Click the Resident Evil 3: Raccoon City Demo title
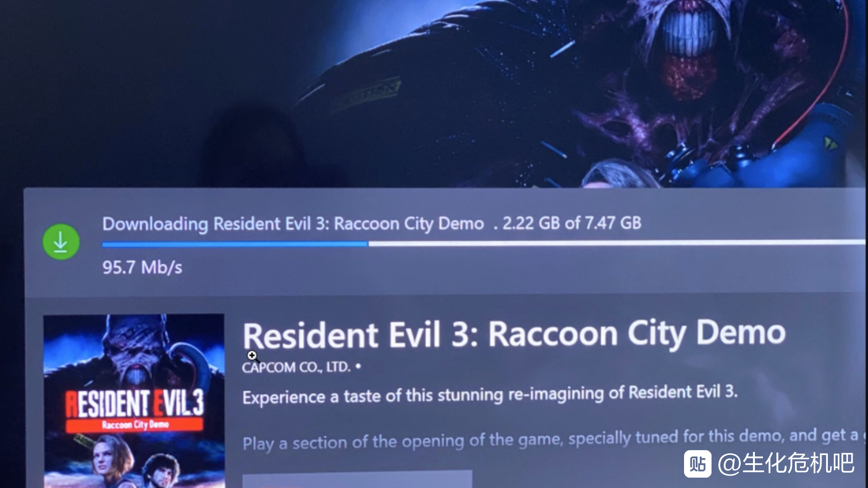 [x=514, y=334]
